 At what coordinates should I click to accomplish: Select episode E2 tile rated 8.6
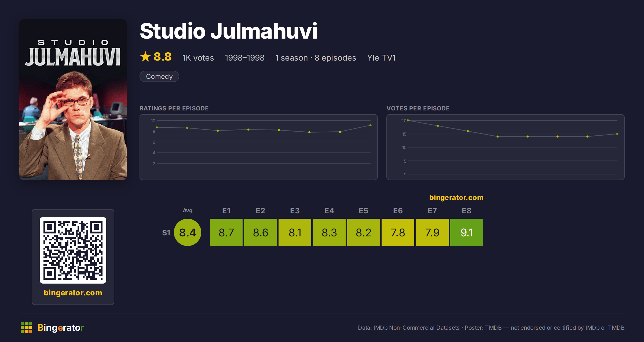(x=261, y=232)
